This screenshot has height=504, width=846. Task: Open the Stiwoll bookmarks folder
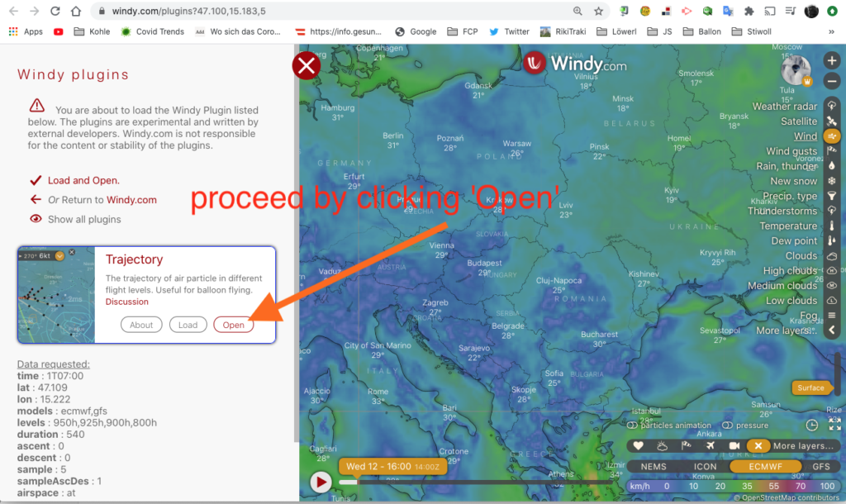pos(752,32)
